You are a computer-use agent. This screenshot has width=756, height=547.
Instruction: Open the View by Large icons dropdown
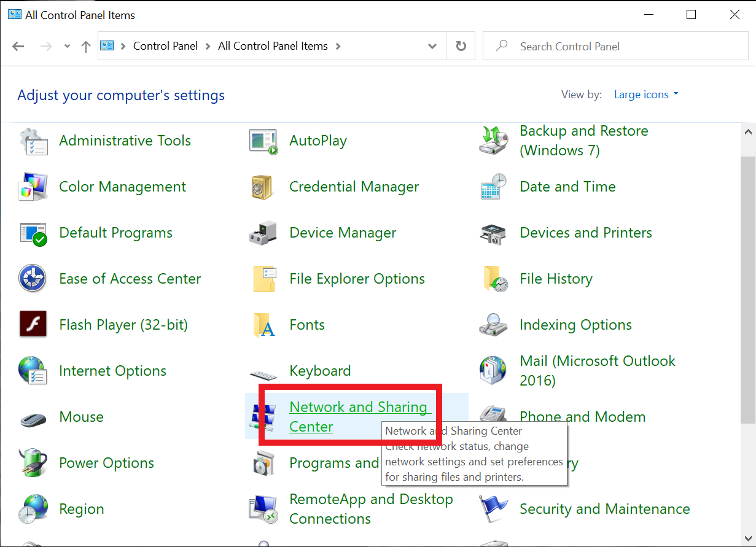[x=646, y=95]
